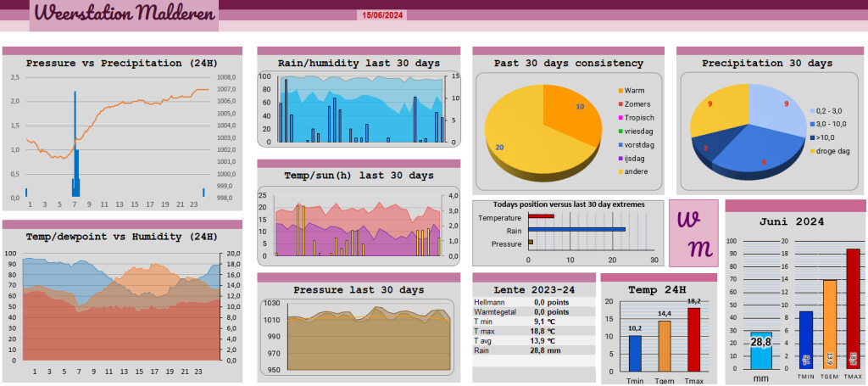The height and width of the screenshot is (386, 868).
Task: Click the Pressure last 30 days chart title
Action: coord(359,290)
